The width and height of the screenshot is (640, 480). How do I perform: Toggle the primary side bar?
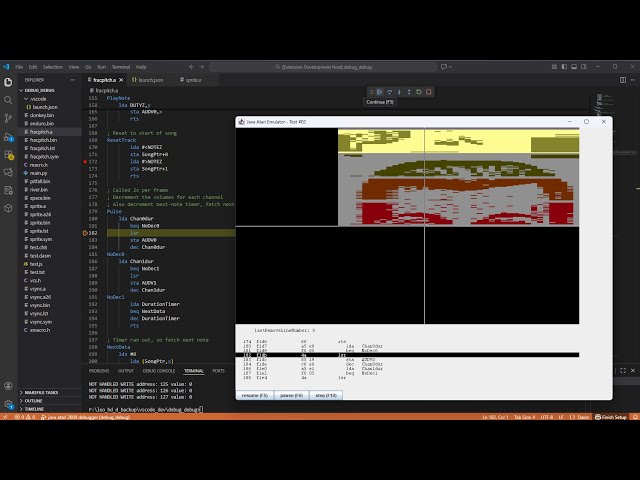point(564,67)
